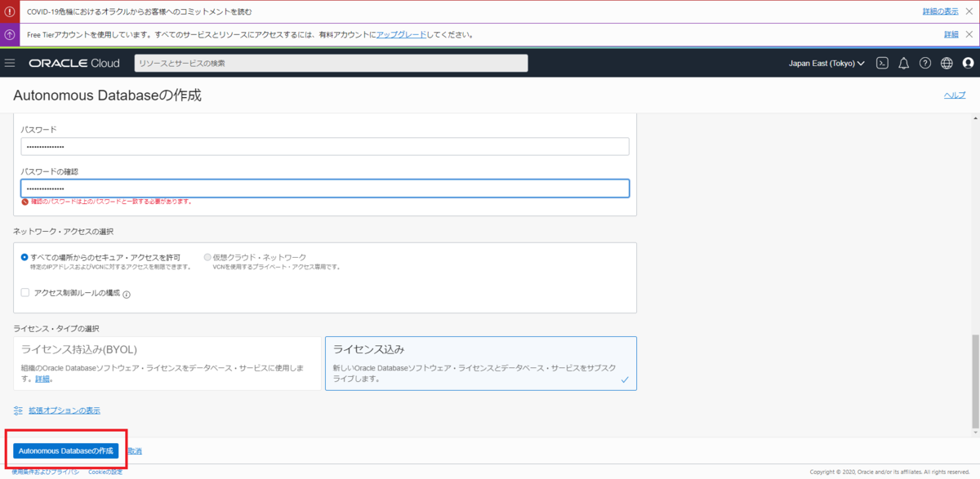Click the Oracle Cloud logo
The width and height of the screenshot is (980, 479).
(x=74, y=63)
